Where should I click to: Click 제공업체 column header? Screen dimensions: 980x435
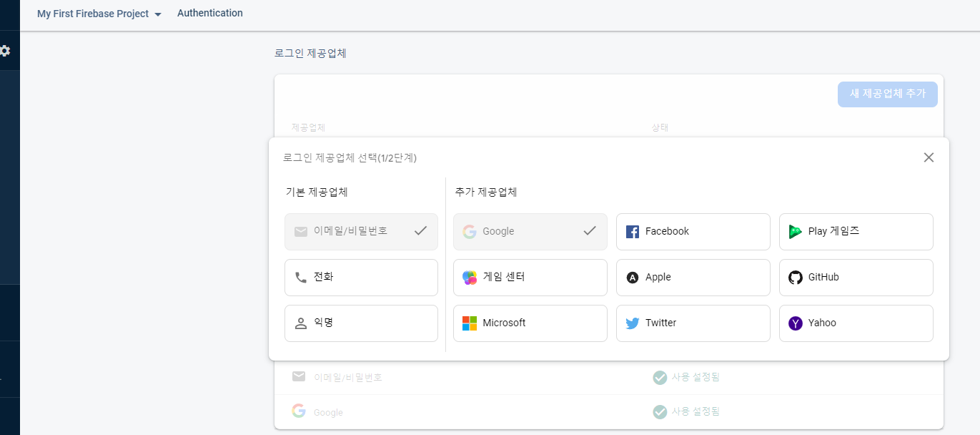[x=308, y=127]
